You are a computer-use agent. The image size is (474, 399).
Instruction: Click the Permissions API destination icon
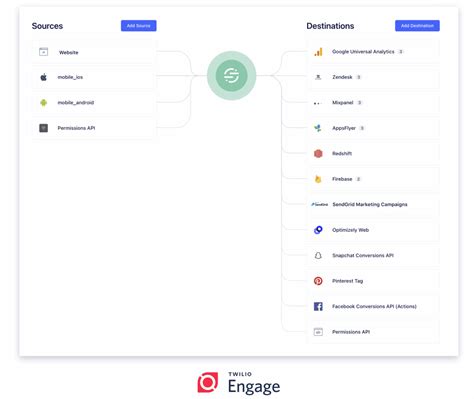point(318,332)
